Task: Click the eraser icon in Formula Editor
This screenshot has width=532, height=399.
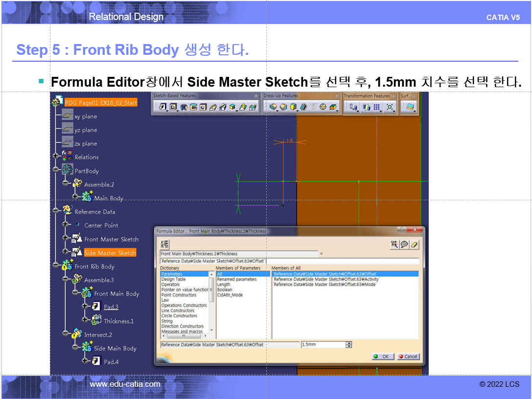Action: pos(415,244)
